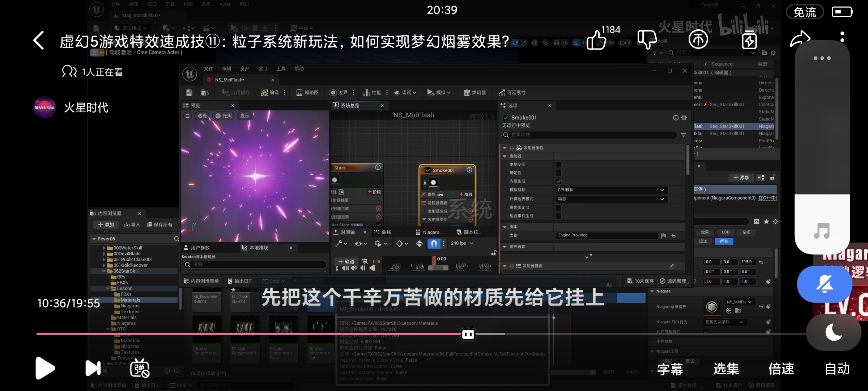
Task: Open the 240 fps dropdown
Action: pyautogui.click(x=462, y=243)
